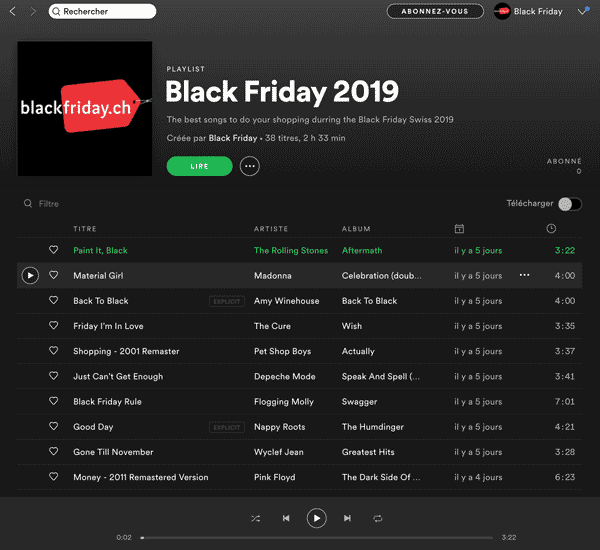The width and height of the screenshot is (600, 550).
Task: Open Swagger album link
Action: pos(359,402)
